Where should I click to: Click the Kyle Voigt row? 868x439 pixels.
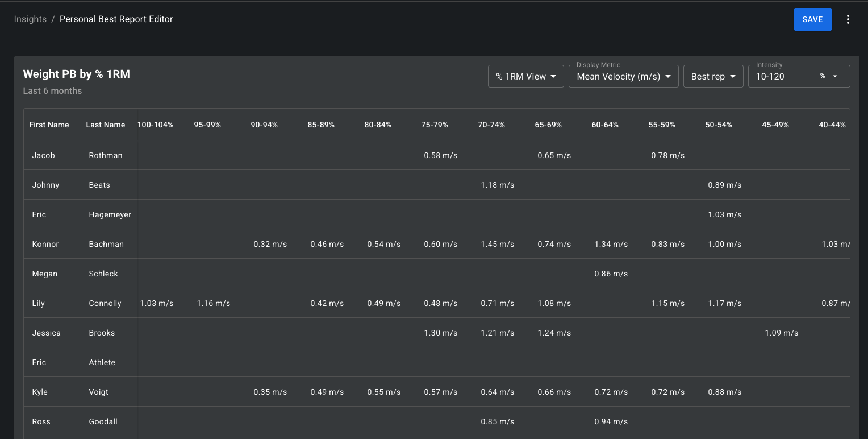pyautogui.click(x=437, y=392)
